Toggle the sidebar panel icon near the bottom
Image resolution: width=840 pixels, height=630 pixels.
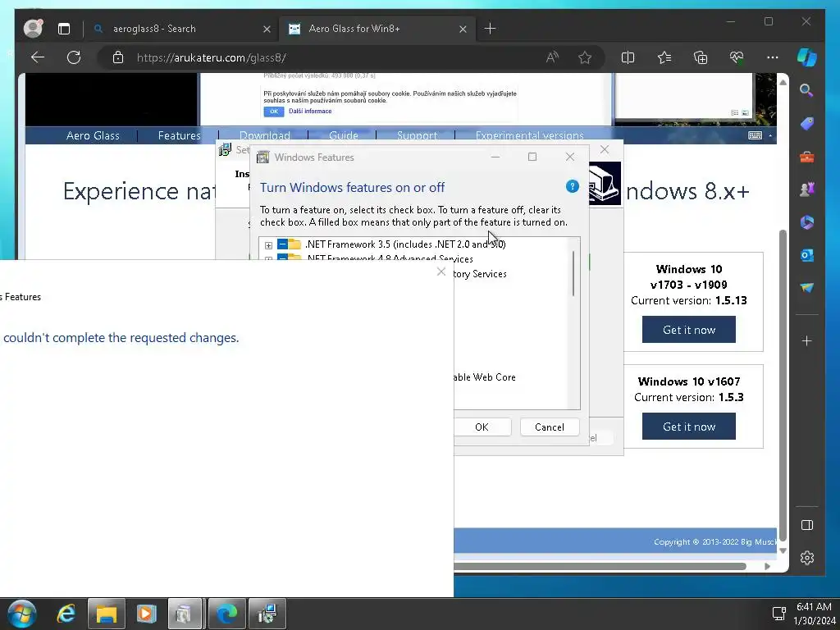click(807, 525)
